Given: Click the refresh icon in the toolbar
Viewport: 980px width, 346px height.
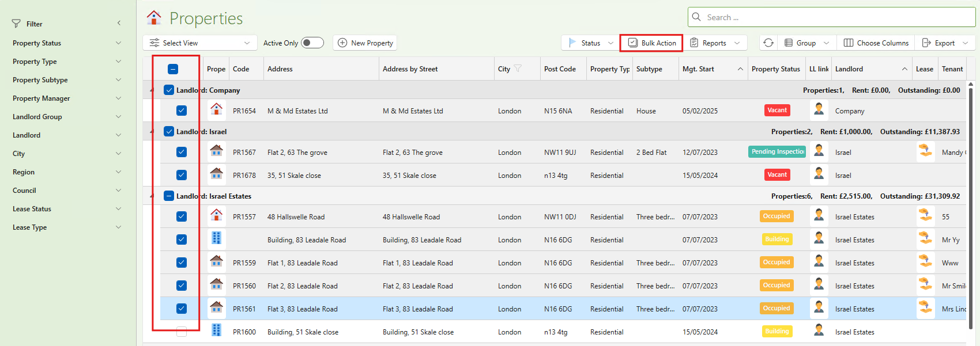Looking at the screenshot, I should [768, 43].
